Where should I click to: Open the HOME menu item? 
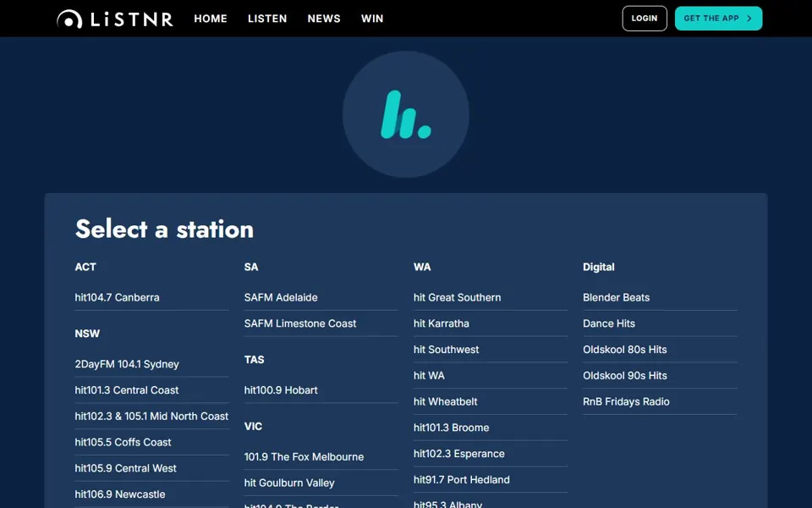211,19
